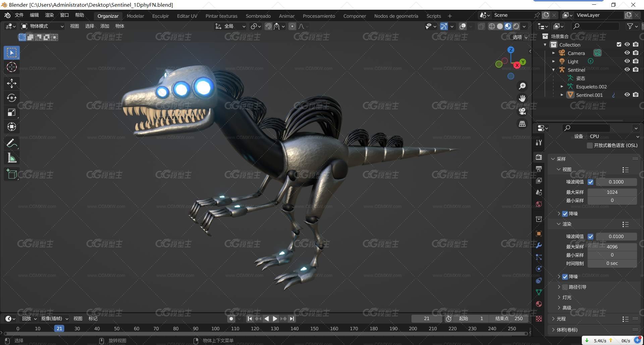Open the CPU device dropdown
Image resolution: width=644 pixels, height=345 pixels.
tap(613, 136)
